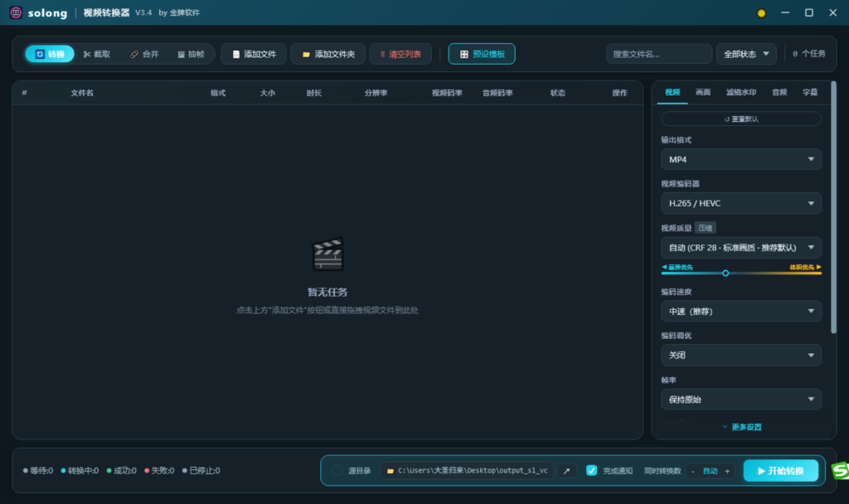The height and width of the screenshot is (504, 849).
Task: Click 体积优先 slider label
Action: point(806,267)
